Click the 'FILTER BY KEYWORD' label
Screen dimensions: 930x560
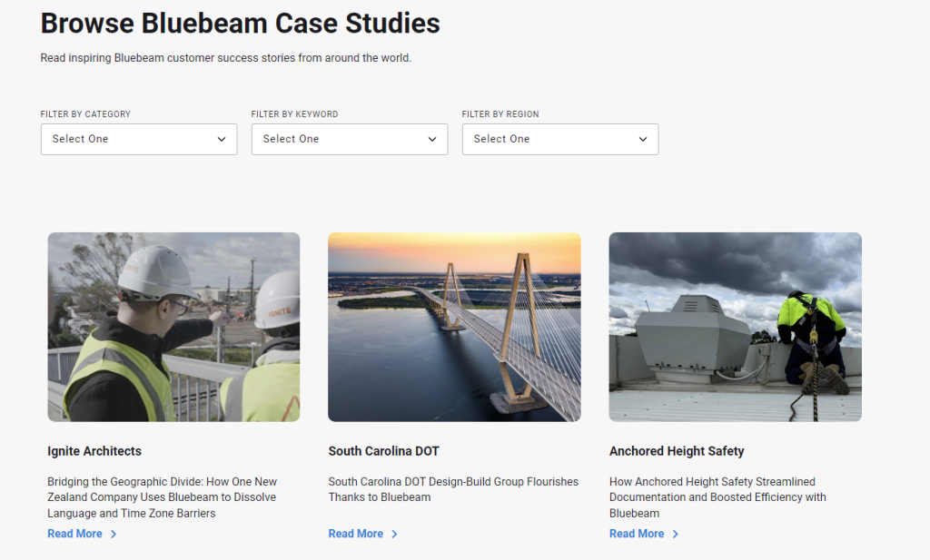coord(294,113)
